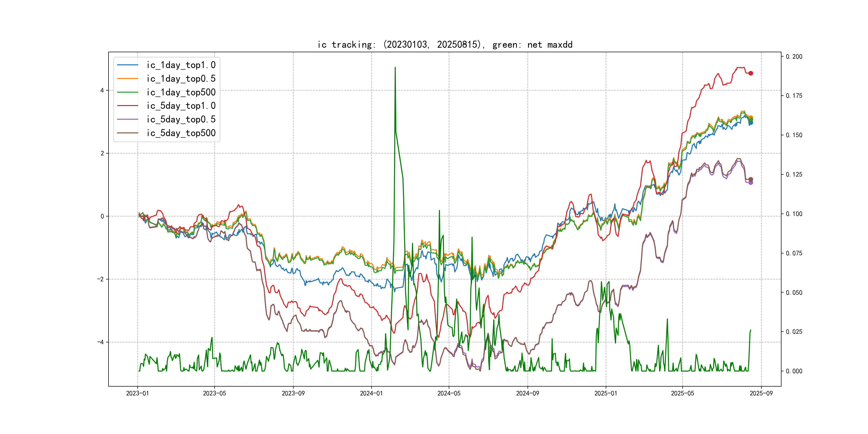Screen dimensions: 868x434
Task: Click the purple line swatch in legend
Action: tap(128, 119)
